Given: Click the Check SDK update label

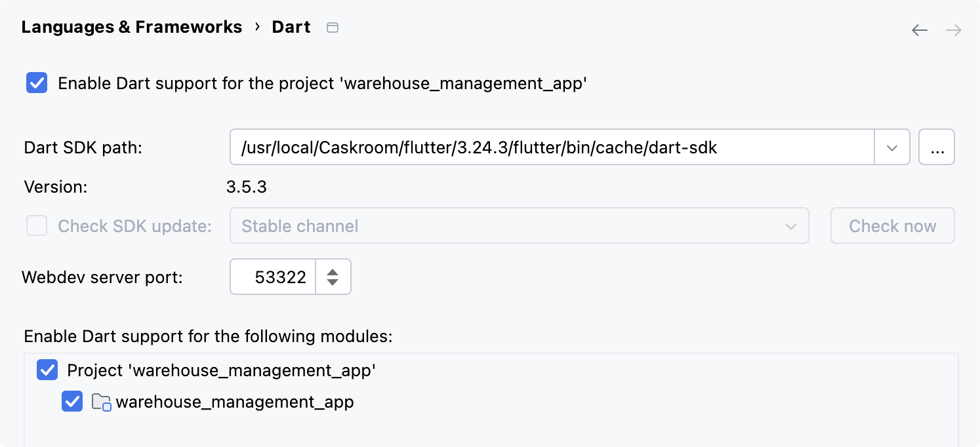Looking at the screenshot, I should [135, 226].
